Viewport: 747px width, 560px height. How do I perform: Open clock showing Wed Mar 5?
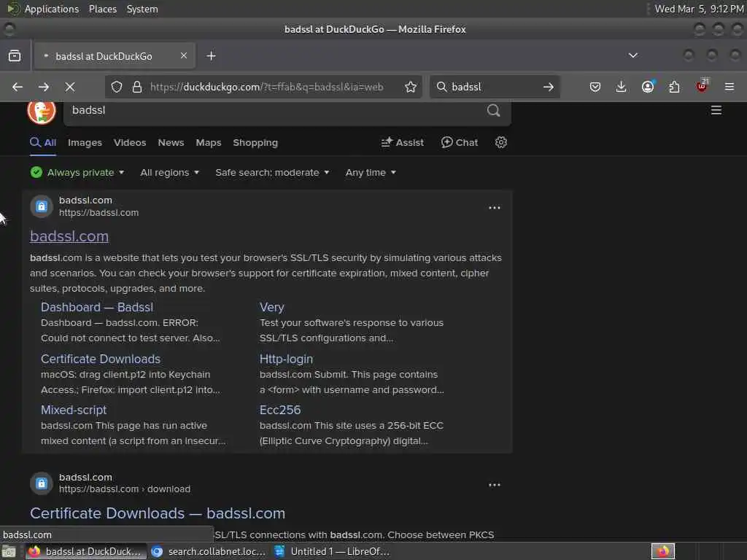699,9
